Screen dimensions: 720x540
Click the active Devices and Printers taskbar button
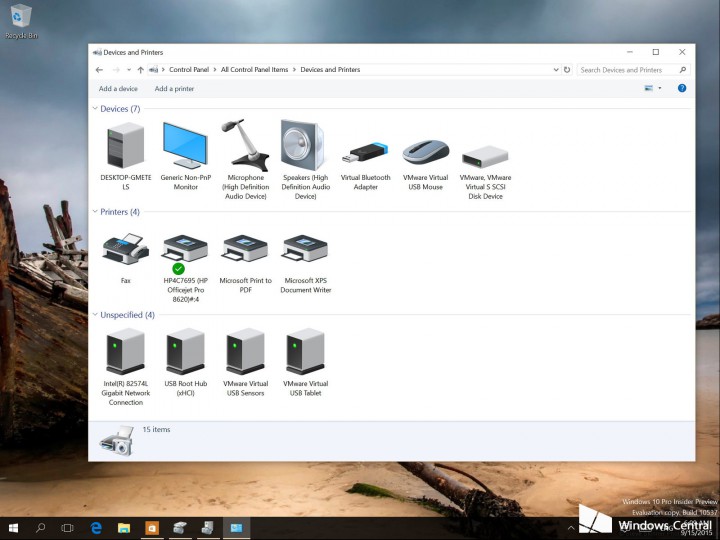click(236, 528)
